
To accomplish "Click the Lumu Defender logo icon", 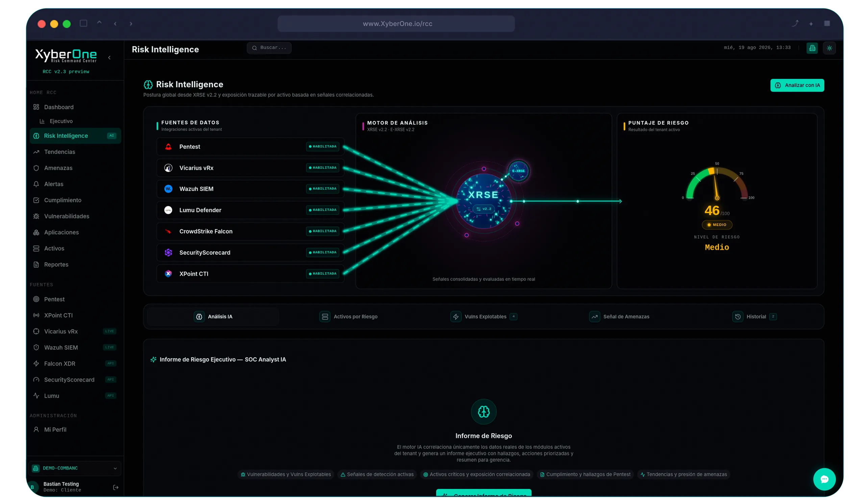I will [168, 210].
